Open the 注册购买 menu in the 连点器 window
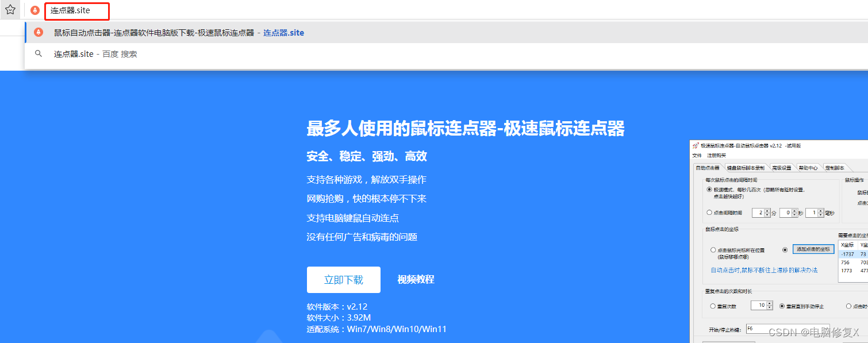Viewport: 868px width, 343px height. (716, 155)
